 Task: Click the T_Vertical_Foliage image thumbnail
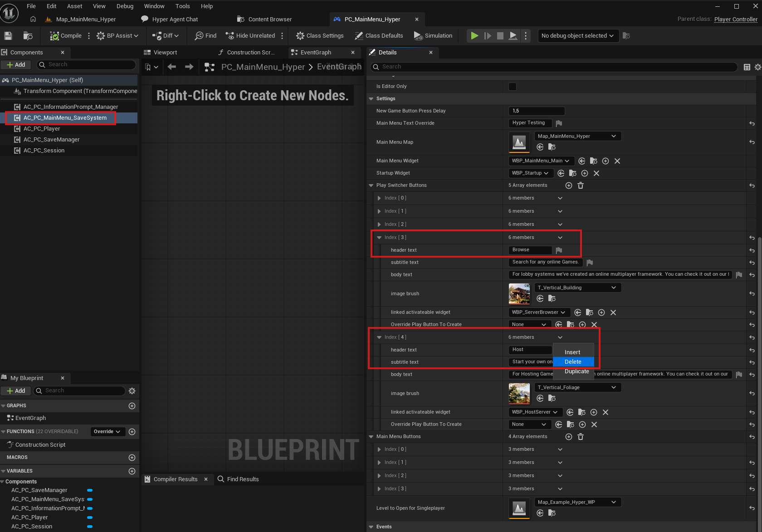click(x=519, y=394)
